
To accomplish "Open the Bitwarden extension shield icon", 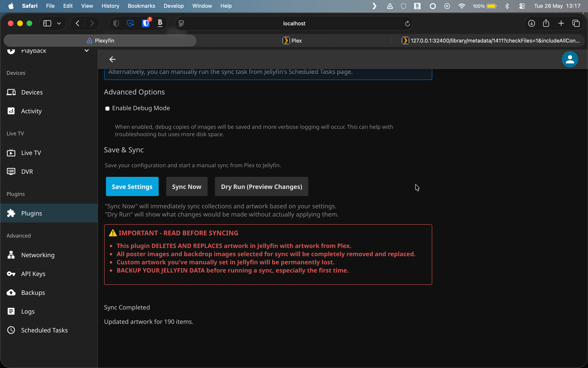I will pyautogui.click(x=146, y=23).
